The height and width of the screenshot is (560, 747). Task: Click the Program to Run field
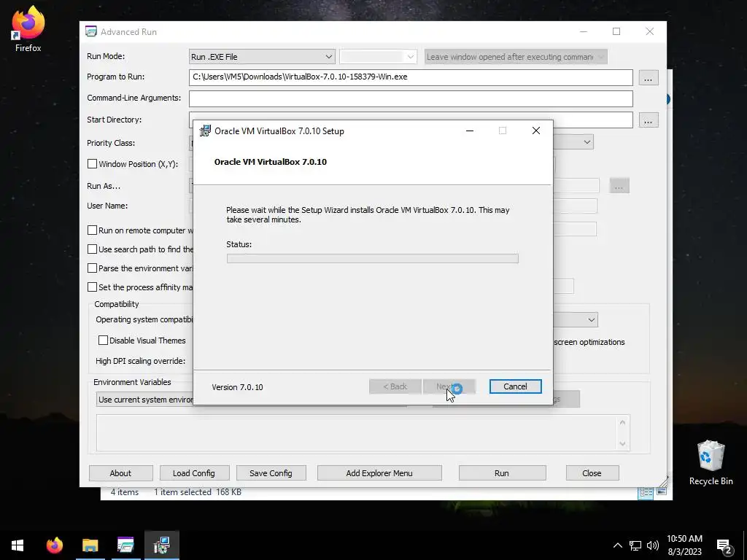[411, 77]
